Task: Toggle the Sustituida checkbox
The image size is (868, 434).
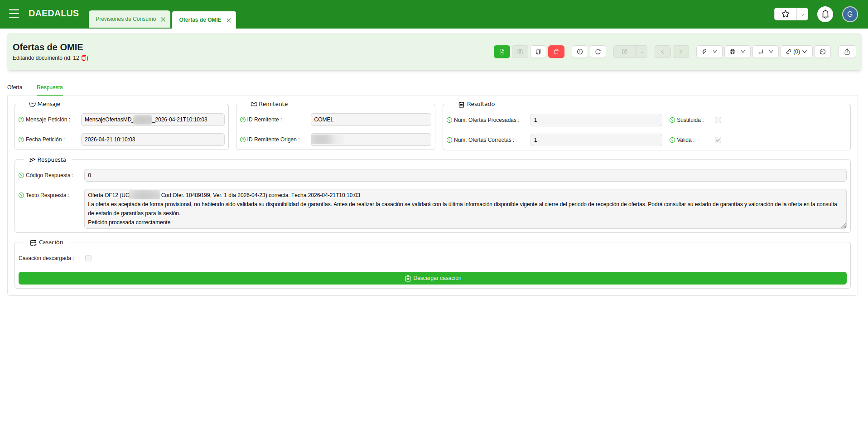Action: pyautogui.click(x=718, y=120)
